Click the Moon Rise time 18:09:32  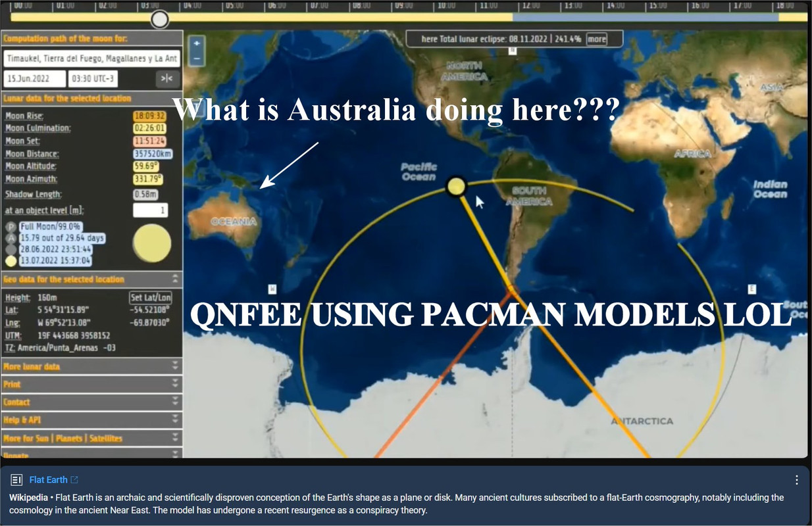click(149, 116)
